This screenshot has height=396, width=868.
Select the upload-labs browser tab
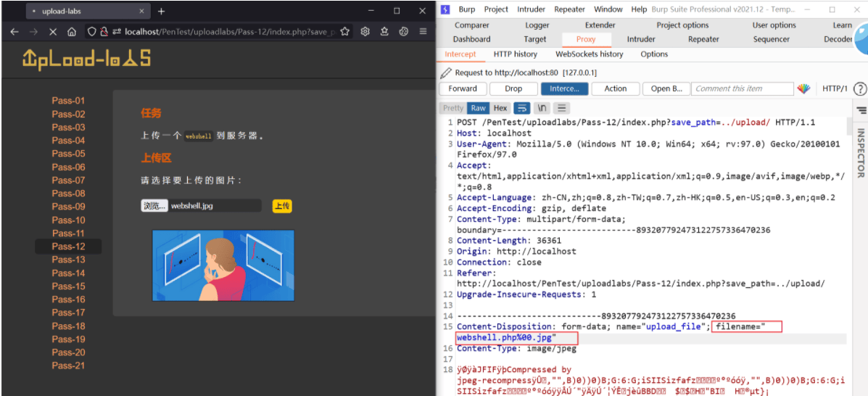[x=88, y=11]
